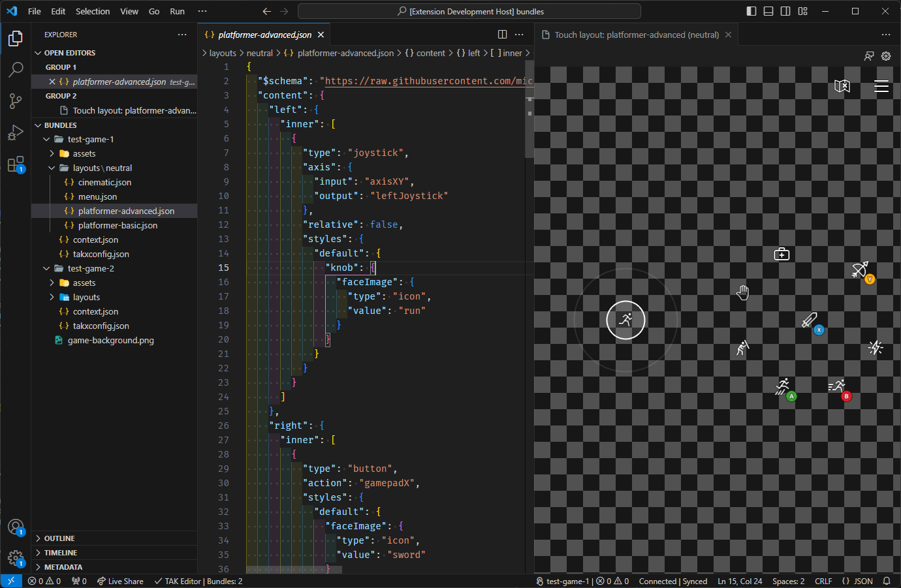901x588 pixels.
Task: Open the Source Control view
Action: pyautogui.click(x=16, y=101)
